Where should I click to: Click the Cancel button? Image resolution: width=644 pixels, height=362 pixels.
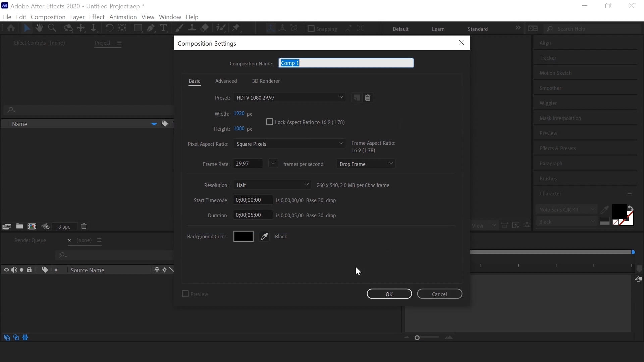439,294
